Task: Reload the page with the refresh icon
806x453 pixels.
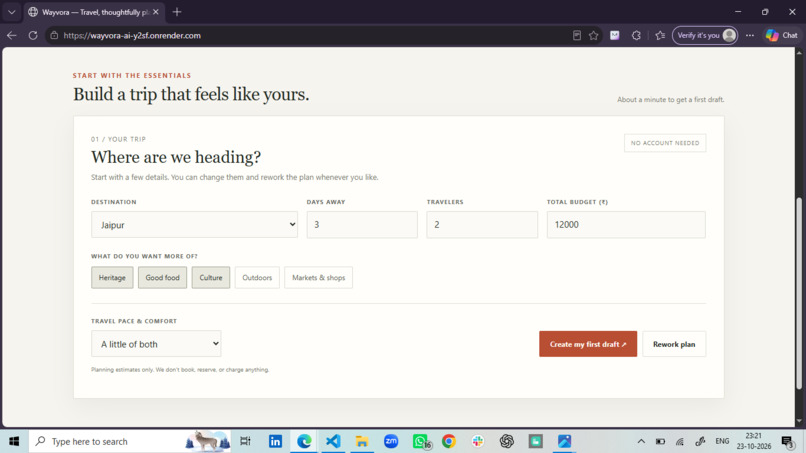Action: 33,35
